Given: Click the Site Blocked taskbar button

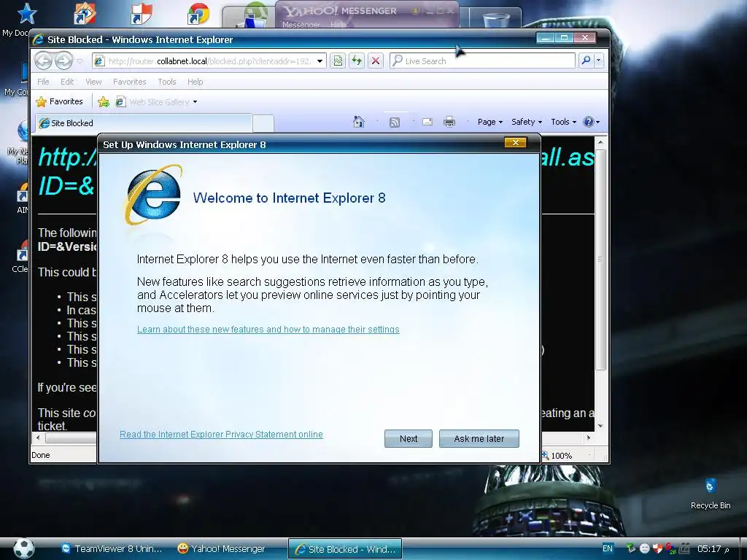Looking at the screenshot, I should (345, 549).
